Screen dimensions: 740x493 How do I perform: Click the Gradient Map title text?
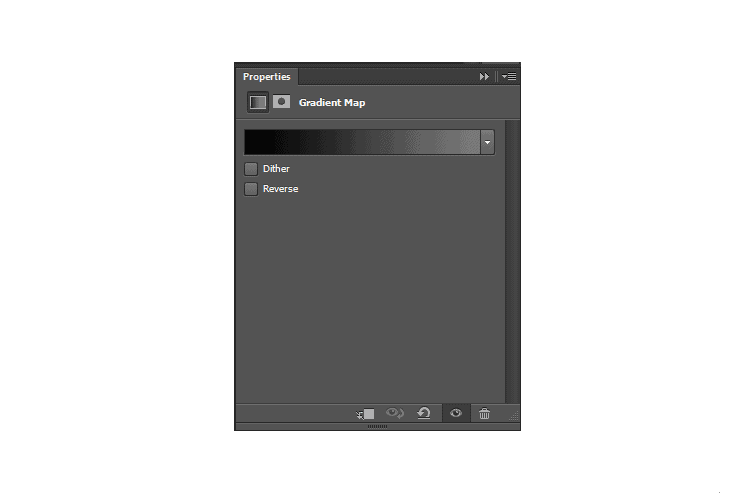point(332,102)
